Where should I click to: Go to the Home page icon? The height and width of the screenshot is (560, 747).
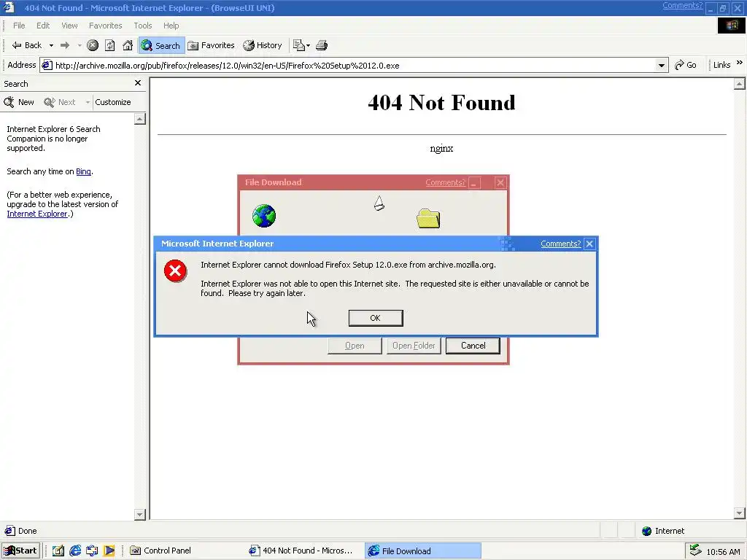click(128, 45)
